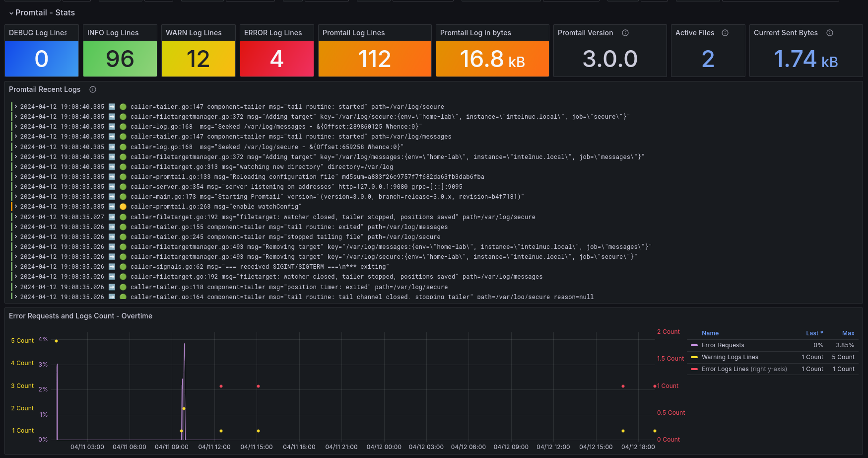The image size is (868, 458).
Task: Click info icon beside Promtail Recent Logs
Action: (93, 89)
